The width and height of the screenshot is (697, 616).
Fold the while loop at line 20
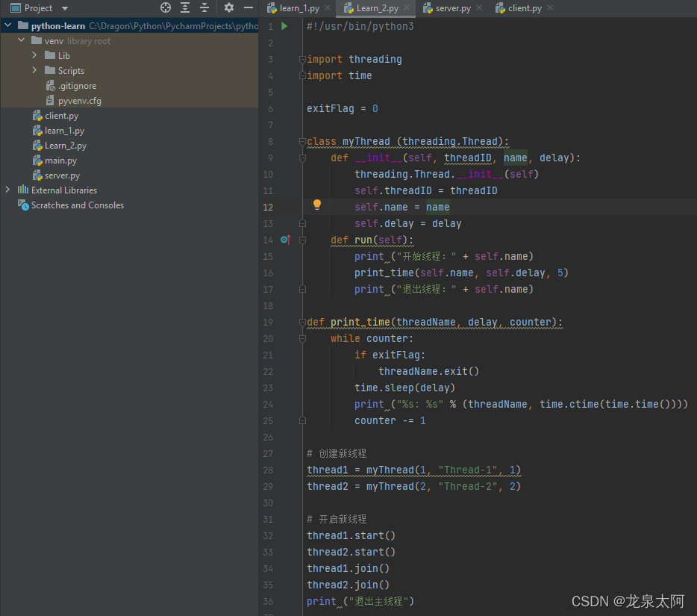(x=302, y=338)
